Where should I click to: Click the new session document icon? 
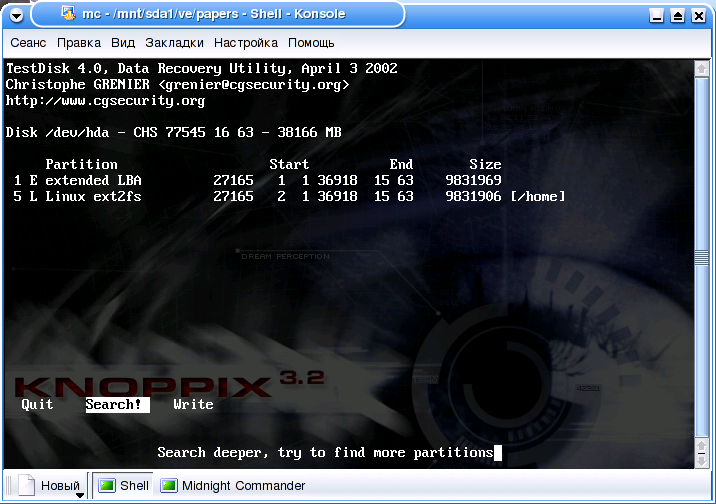[x=26, y=485]
